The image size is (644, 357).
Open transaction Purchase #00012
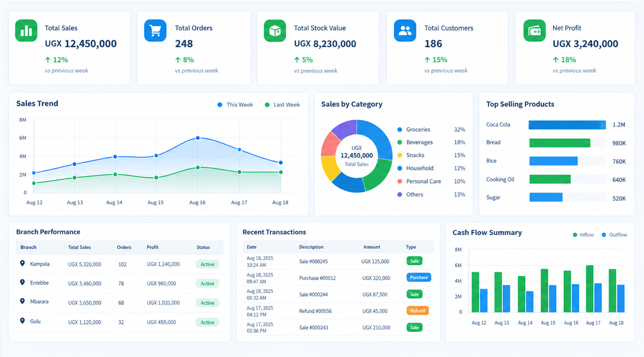tap(317, 278)
